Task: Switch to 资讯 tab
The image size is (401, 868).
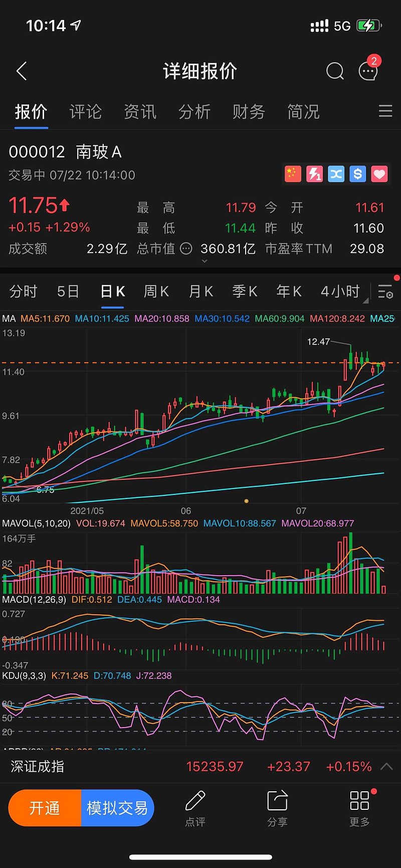Action: coord(140,111)
